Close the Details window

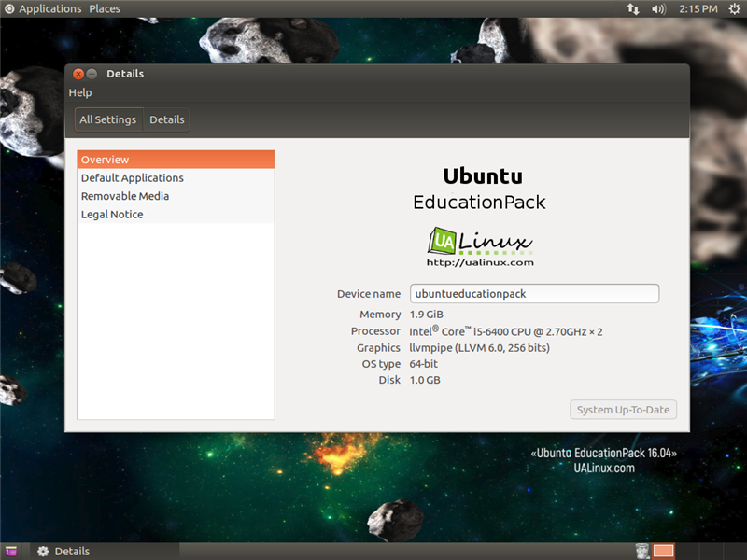[78, 74]
